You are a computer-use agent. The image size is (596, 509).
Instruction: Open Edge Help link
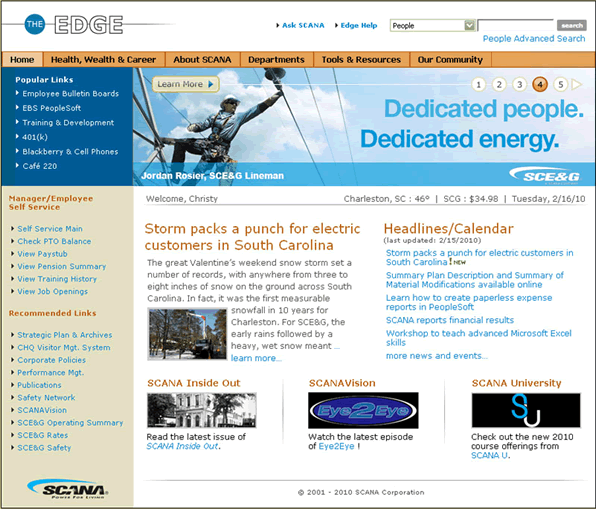pyautogui.click(x=359, y=25)
